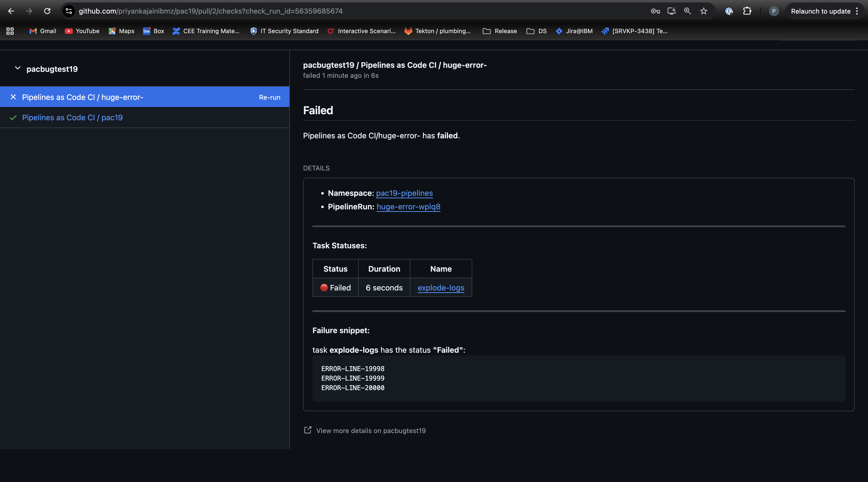Open the extensions puzzle icon
The image size is (868, 482).
[x=747, y=11]
